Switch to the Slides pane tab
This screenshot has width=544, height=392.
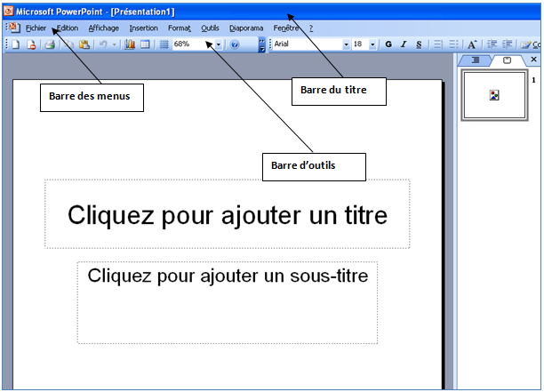point(507,60)
